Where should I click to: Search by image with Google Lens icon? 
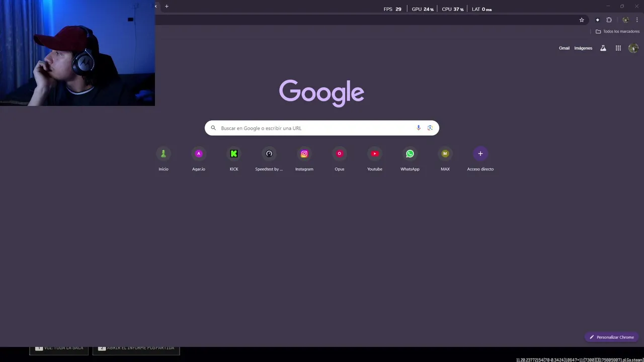point(430,128)
